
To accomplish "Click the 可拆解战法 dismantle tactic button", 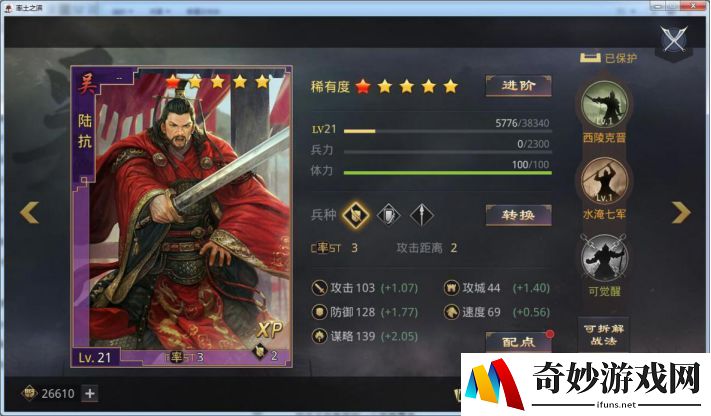I will tap(604, 335).
